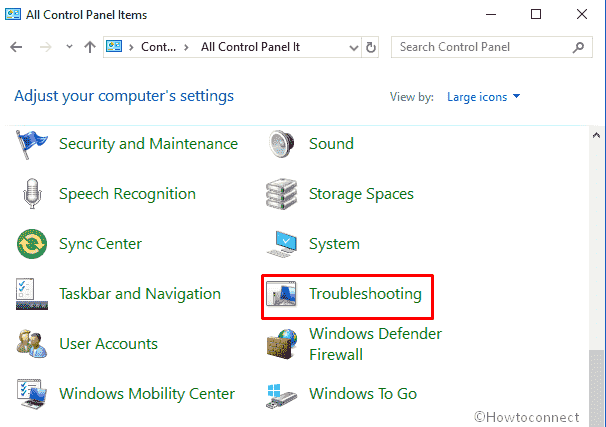This screenshot has height=427, width=606.
Task: Click the vertical scrollbar thumb
Action: click(x=596, y=388)
